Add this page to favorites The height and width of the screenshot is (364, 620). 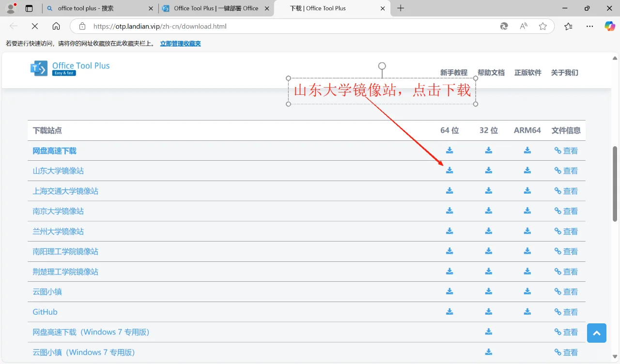(543, 26)
